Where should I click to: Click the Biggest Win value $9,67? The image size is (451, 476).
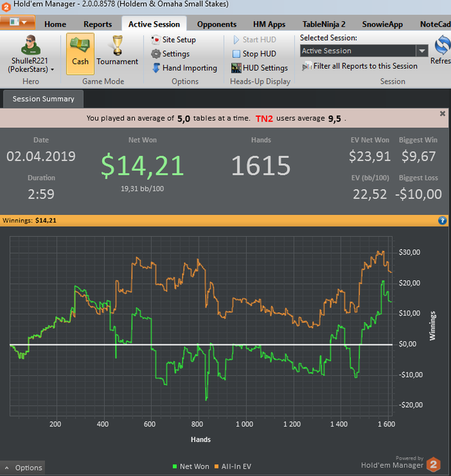coord(418,156)
